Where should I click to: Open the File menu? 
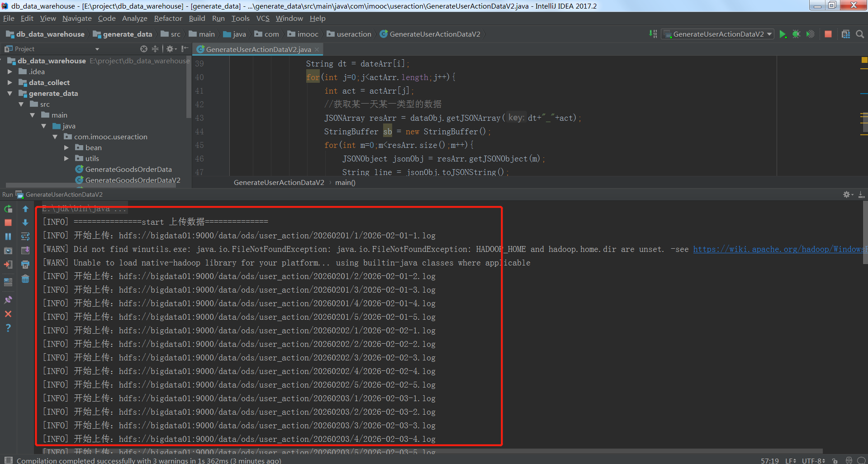[9, 19]
